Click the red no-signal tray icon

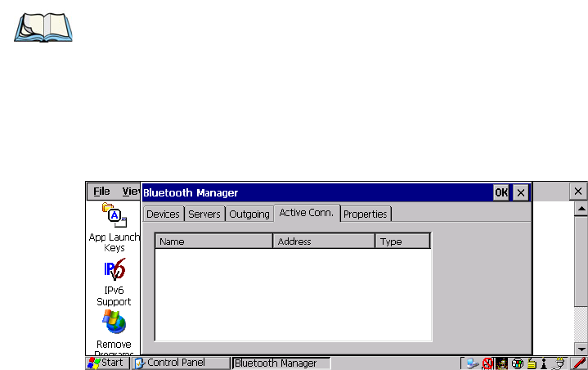(487, 363)
